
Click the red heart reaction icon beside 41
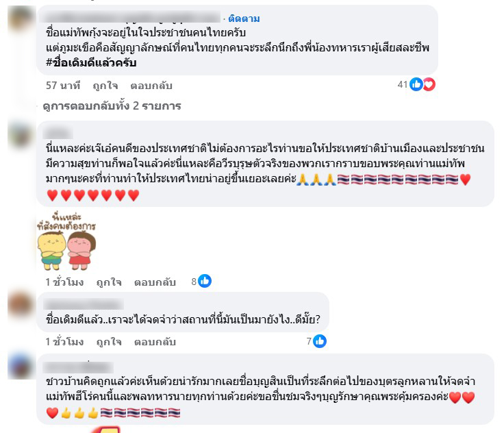click(429, 84)
